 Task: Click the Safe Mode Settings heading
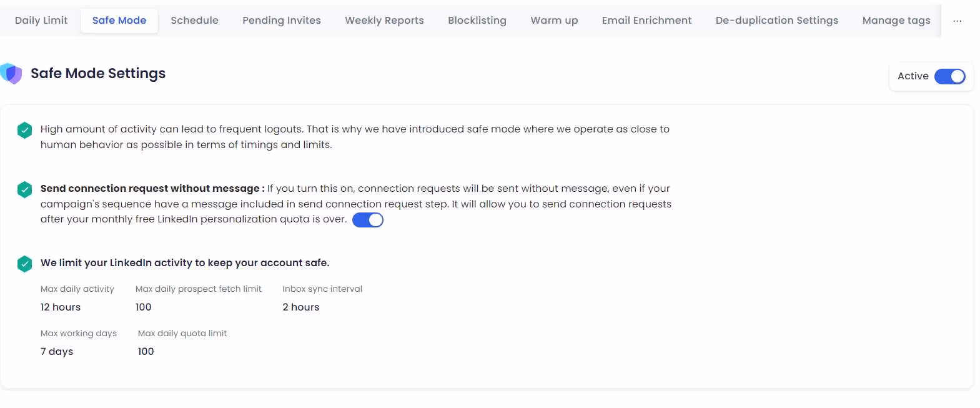coord(98,73)
